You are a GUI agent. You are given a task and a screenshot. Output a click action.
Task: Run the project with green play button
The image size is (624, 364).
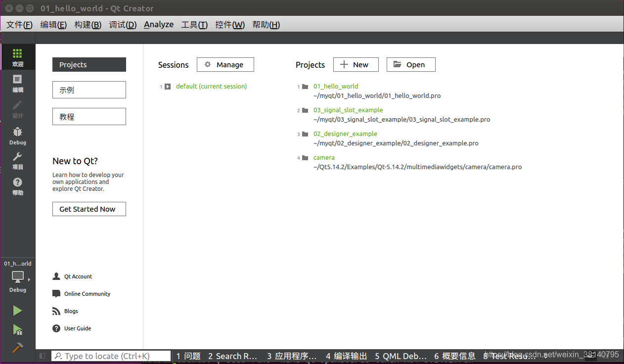pos(17,311)
